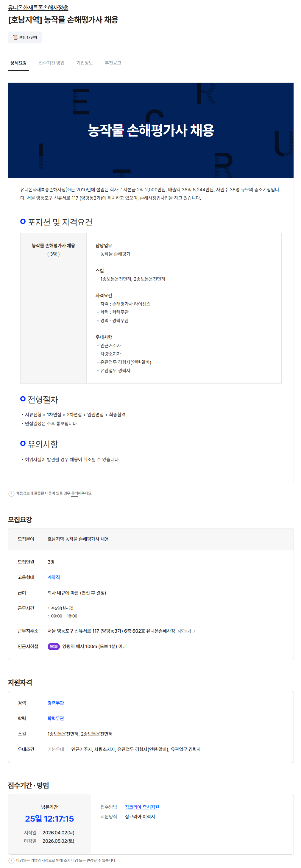This screenshot has height=868, width=301.
Task: Click the chevron arrow next to 지도보기
Action: coord(194,631)
